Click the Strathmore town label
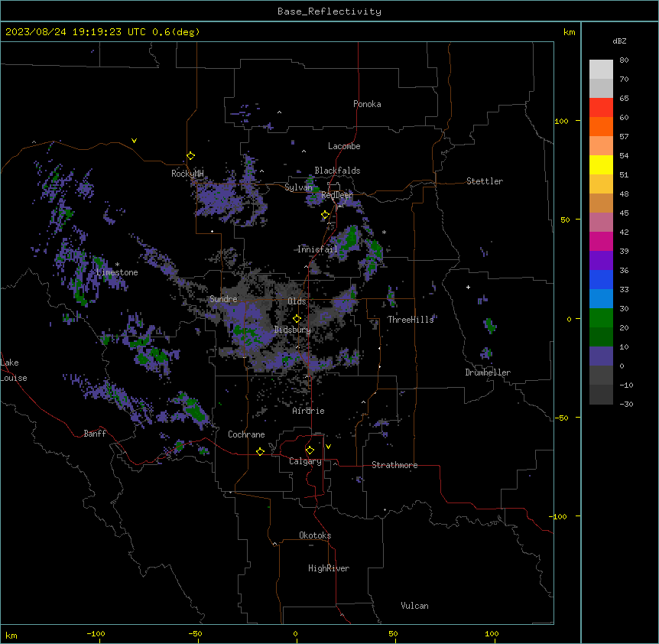 (394, 465)
